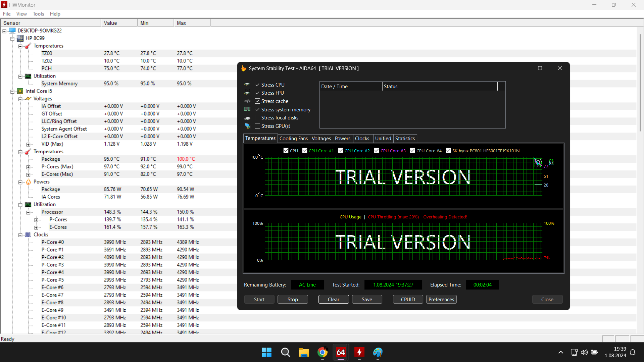The width and height of the screenshot is (644, 362).
Task: Click the Max column header
Action: tap(192, 23)
